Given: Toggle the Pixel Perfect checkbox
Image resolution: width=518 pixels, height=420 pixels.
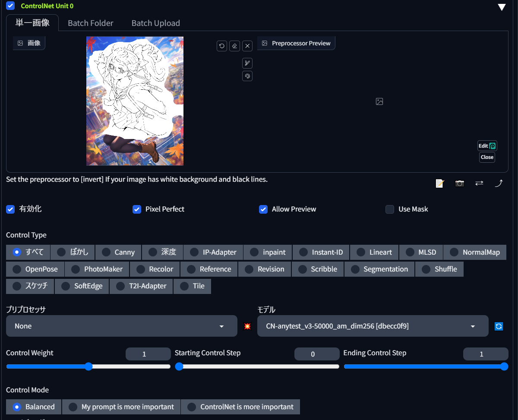Looking at the screenshot, I should tap(137, 209).
